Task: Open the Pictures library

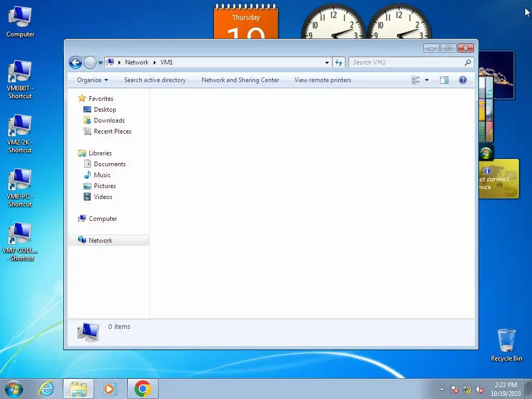Action: (104, 186)
